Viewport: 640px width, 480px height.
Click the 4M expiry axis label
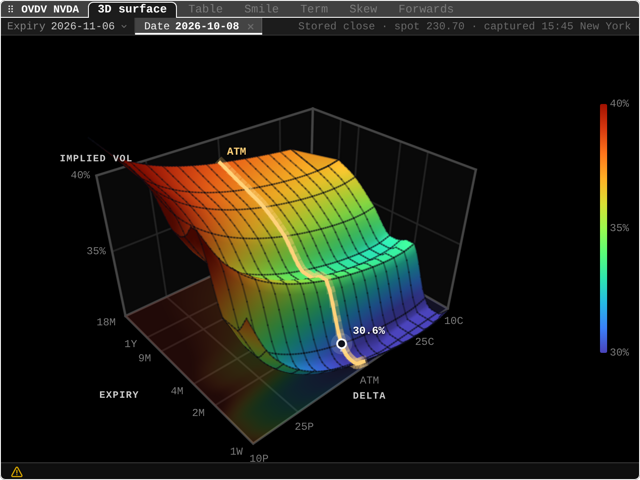coord(177,391)
